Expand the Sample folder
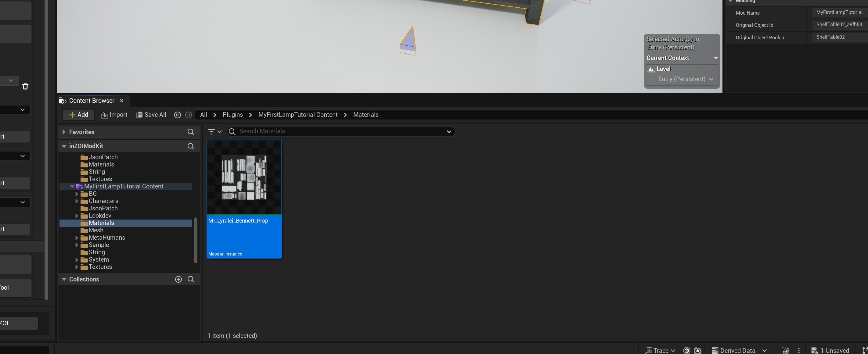 (77, 245)
